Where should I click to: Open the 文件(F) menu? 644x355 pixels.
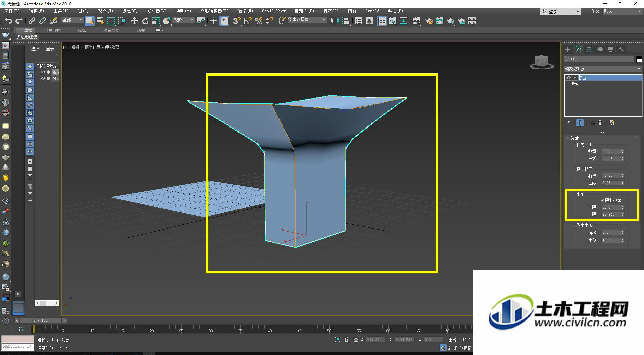point(12,11)
